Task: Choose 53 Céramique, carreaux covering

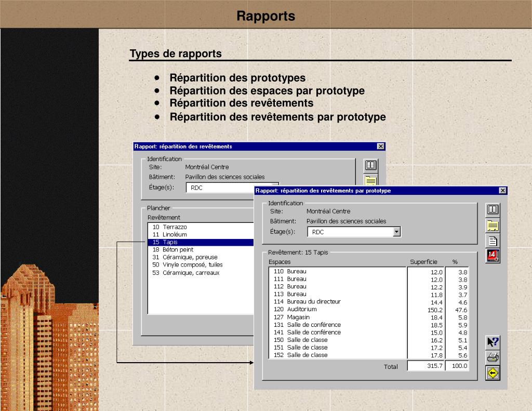Action: click(201, 273)
